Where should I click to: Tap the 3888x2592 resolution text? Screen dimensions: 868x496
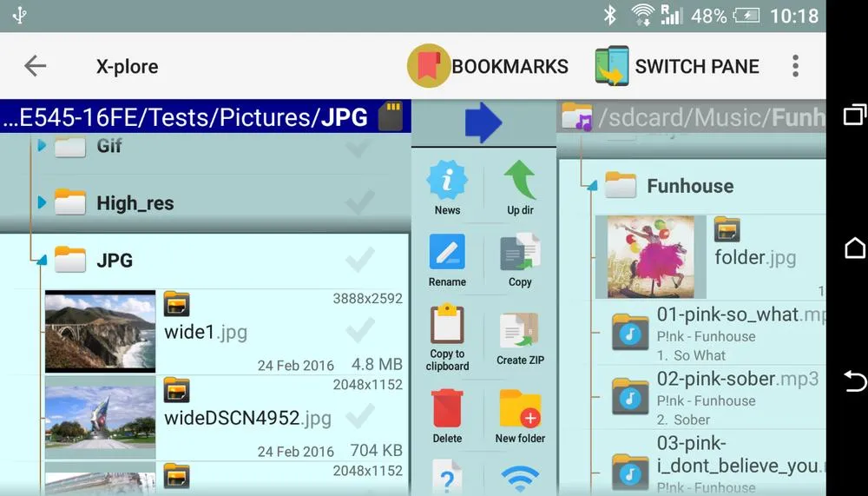(367, 299)
